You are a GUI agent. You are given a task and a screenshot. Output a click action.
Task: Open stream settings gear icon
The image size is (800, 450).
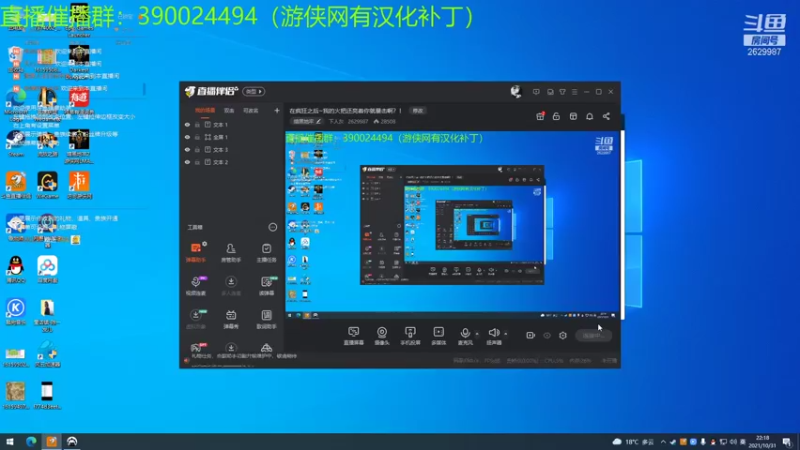[x=563, y=335]
